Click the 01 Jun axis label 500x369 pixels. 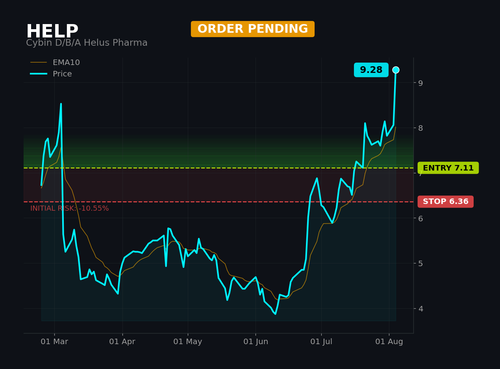(x=256, y=342)
